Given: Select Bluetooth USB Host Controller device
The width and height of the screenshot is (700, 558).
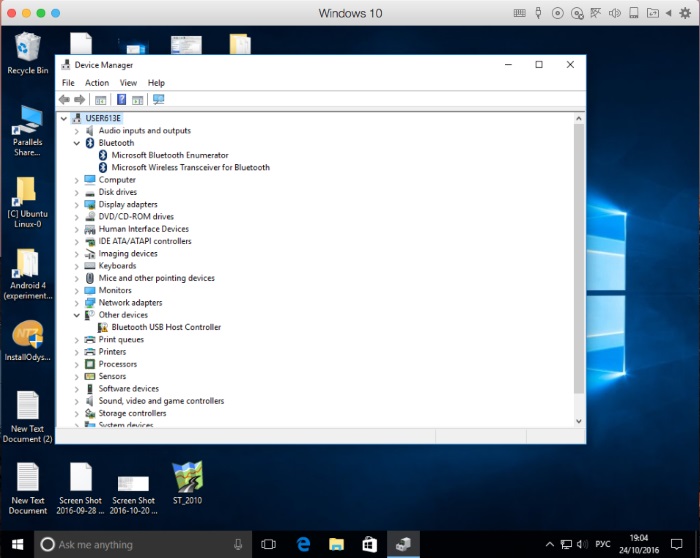Looking at the screenshot, I should 166,327.
